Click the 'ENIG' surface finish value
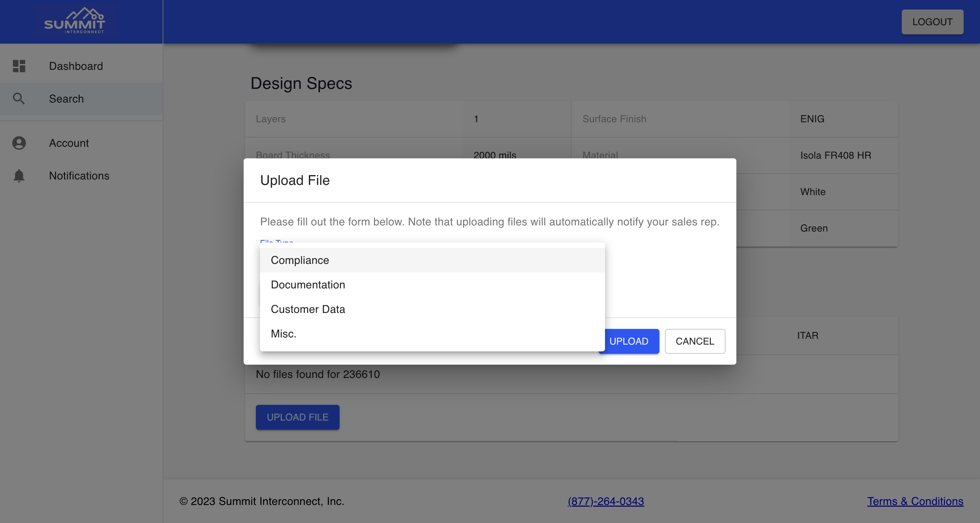The width and height of the screenshot is (980, 523). tap(812, 119)
